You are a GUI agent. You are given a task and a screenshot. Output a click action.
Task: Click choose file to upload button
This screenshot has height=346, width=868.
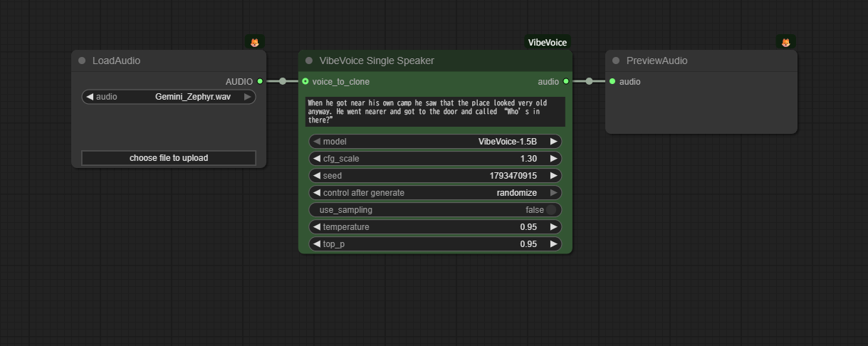pos(169,158)
